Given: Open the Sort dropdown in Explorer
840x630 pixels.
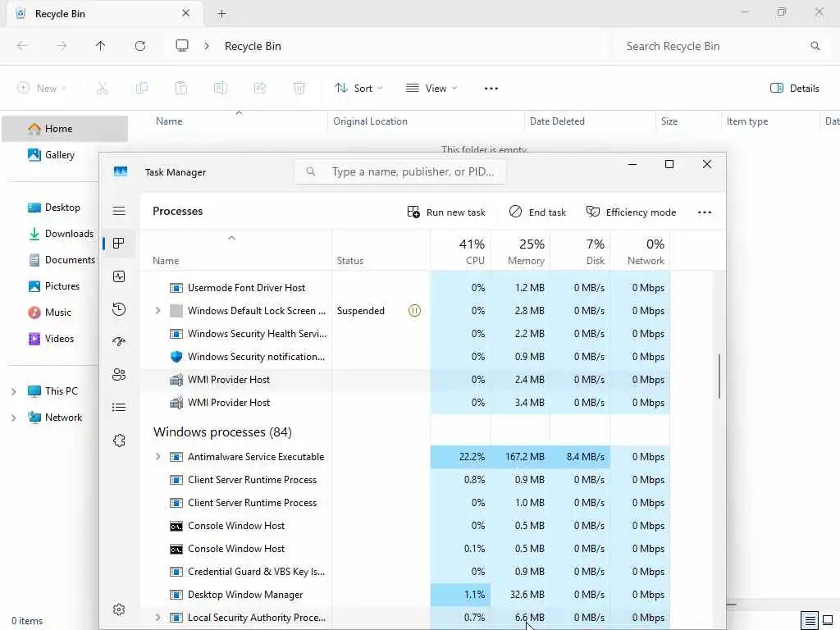Looking at the screenshot, I should click(x=358, y=89).
